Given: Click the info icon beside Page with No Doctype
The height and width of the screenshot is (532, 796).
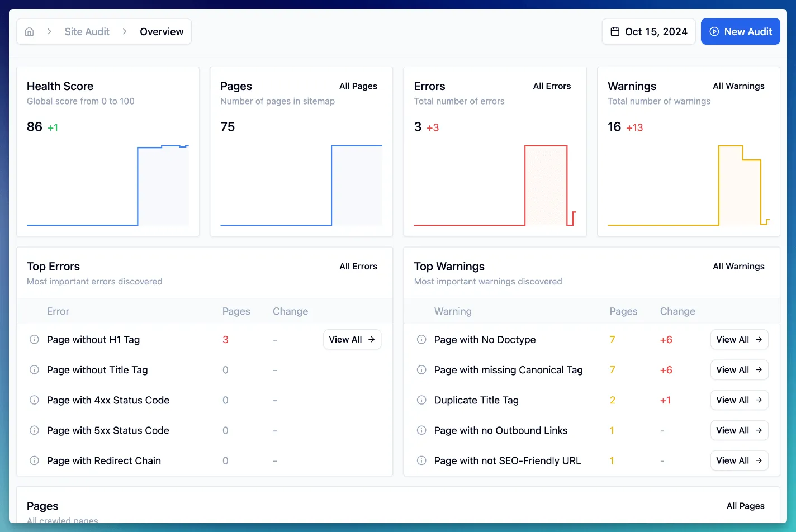Looking at the screenshot, I should click(421, 339).
